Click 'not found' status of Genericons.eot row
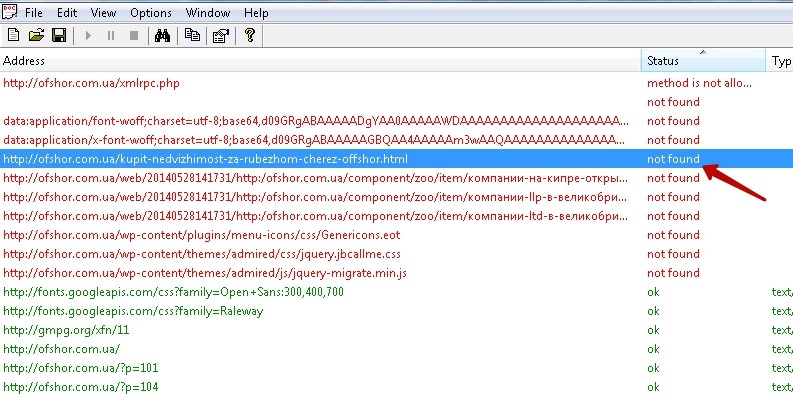This screenshot has width=793, height=397. click(x=673, y=235)
